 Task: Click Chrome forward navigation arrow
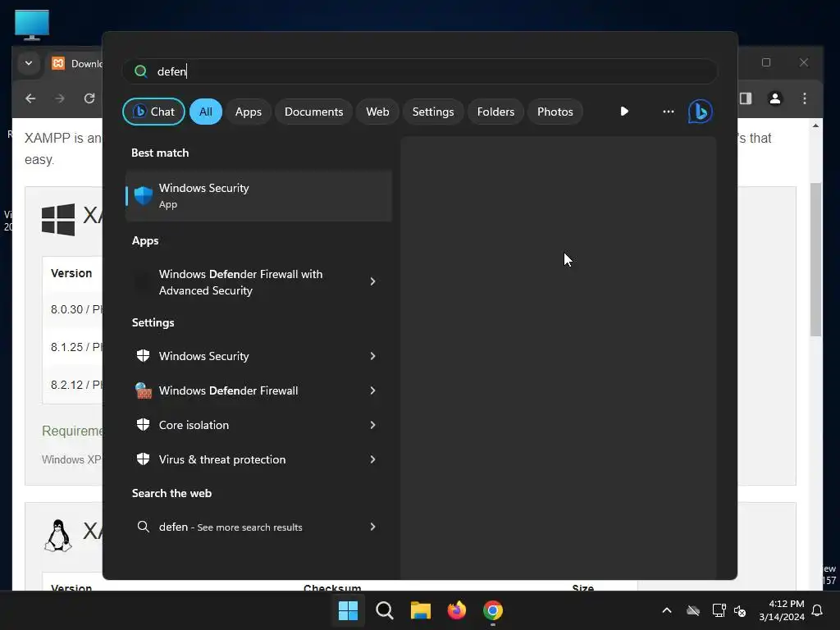(59, 98)
